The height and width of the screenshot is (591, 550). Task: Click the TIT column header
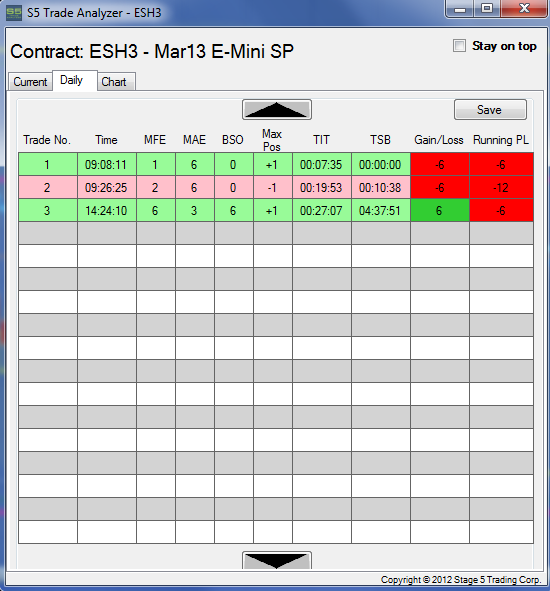coord(321,140)
